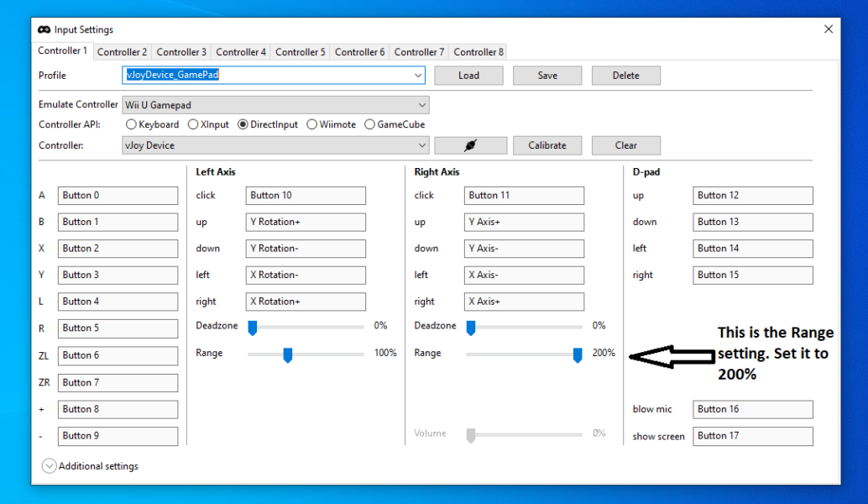Click the ZL mapping field Button 6
The image size is (868, 504).
(x=118, y=355)
